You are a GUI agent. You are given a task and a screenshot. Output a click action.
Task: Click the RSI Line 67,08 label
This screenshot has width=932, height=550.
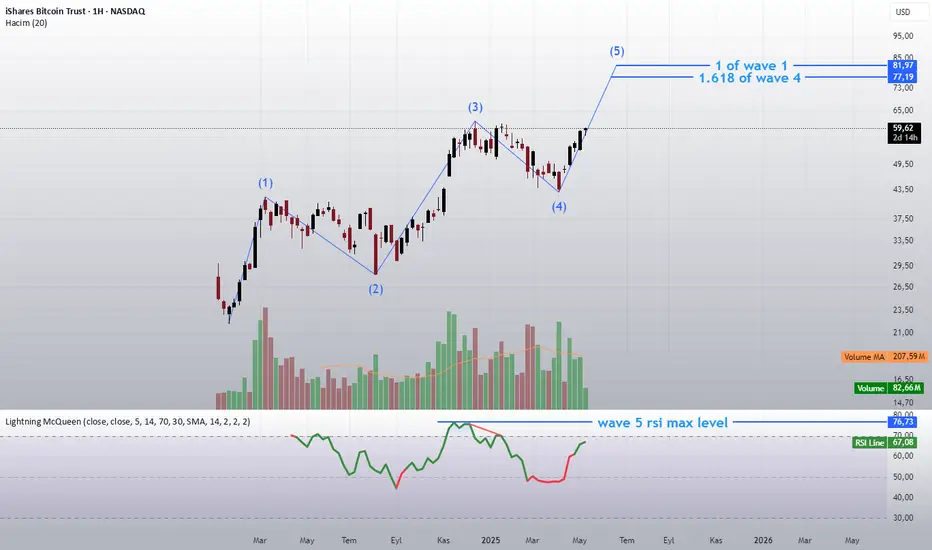pyautogui.click(x=885, y=442)
